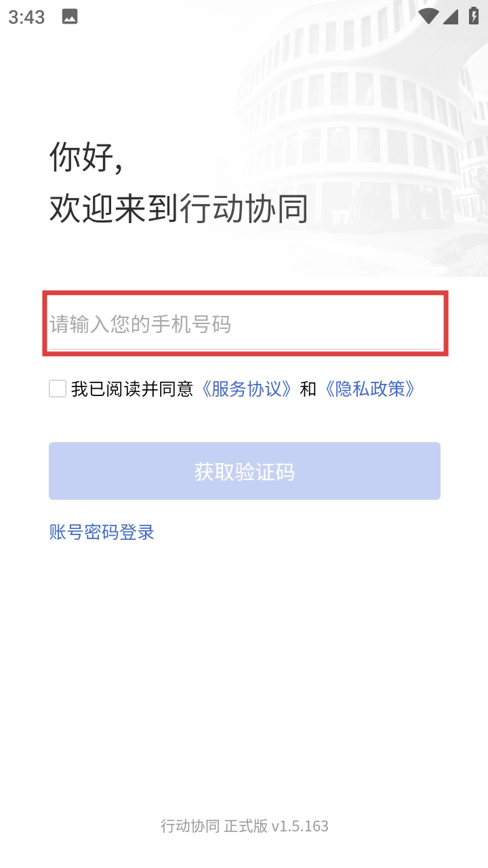Tap the image notification icon in status bar
This screenshot has height=868, width=488.
pyautogui.click(x=70, y=17)
